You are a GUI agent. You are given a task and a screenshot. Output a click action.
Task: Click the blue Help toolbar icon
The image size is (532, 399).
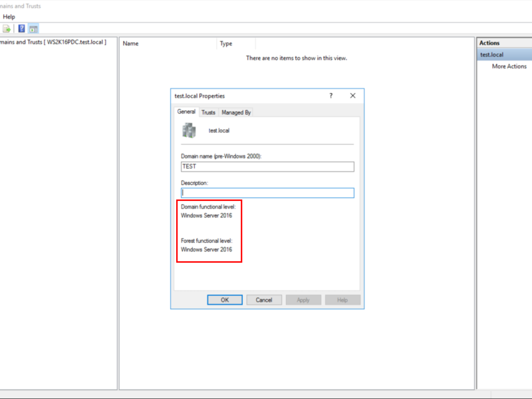22,29
